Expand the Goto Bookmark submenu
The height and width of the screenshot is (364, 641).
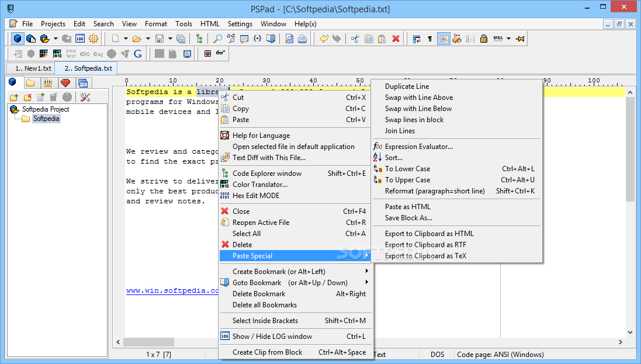point(296,283)
